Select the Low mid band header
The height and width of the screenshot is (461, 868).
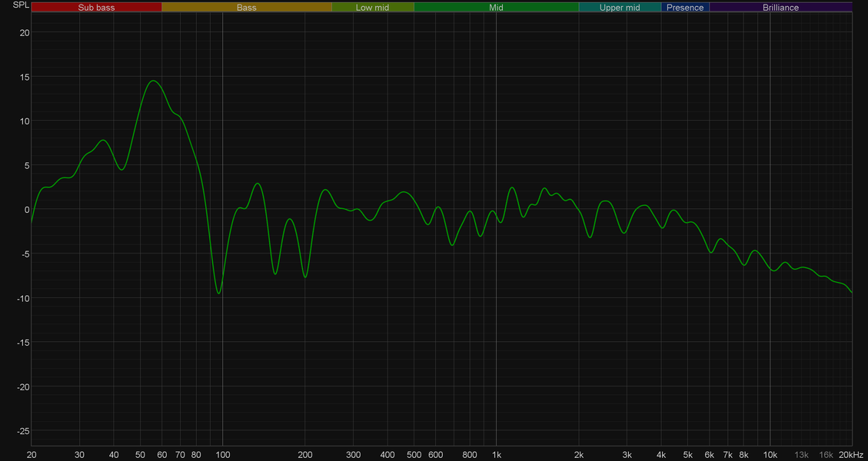click(x=373, y=7)
